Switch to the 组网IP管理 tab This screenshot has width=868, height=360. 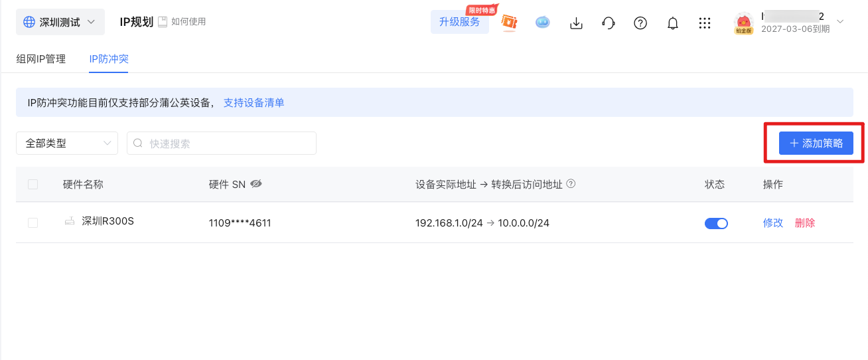point(41,58)
